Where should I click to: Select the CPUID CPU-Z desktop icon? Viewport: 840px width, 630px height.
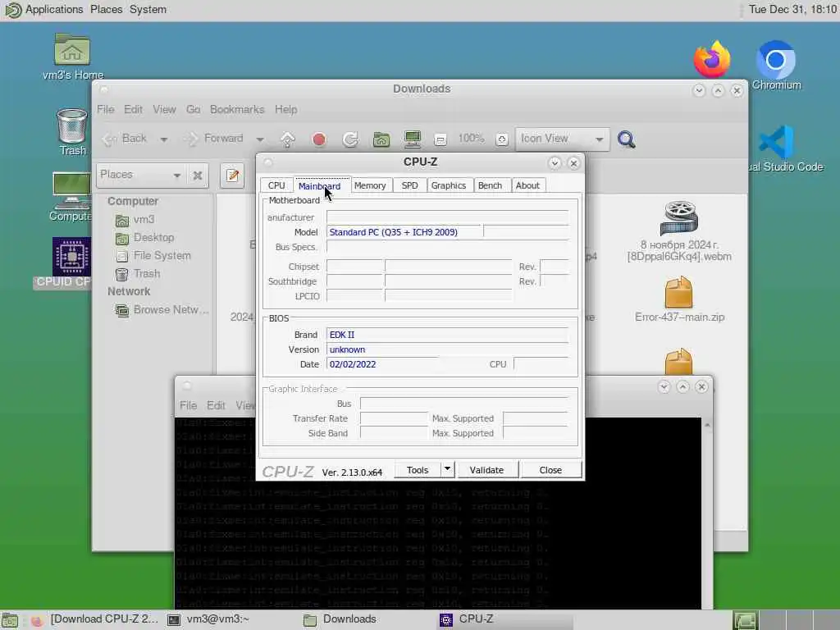click(x=70, y=262)
